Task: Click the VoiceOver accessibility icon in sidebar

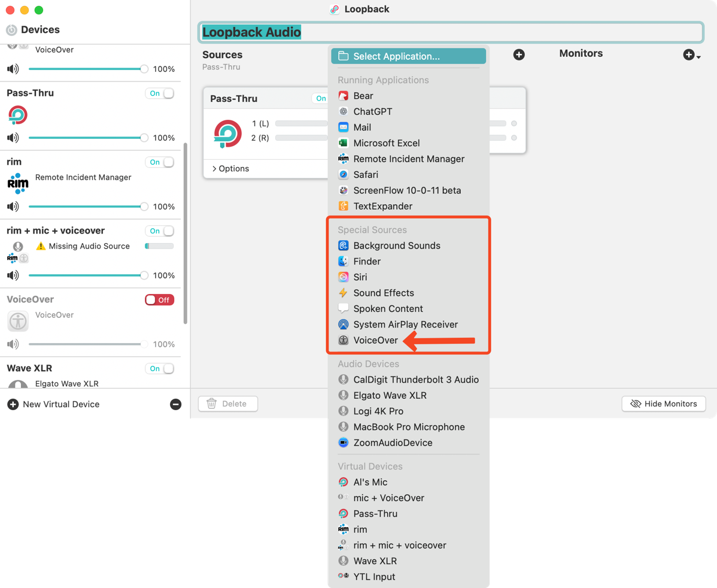Action: [18, 321]
